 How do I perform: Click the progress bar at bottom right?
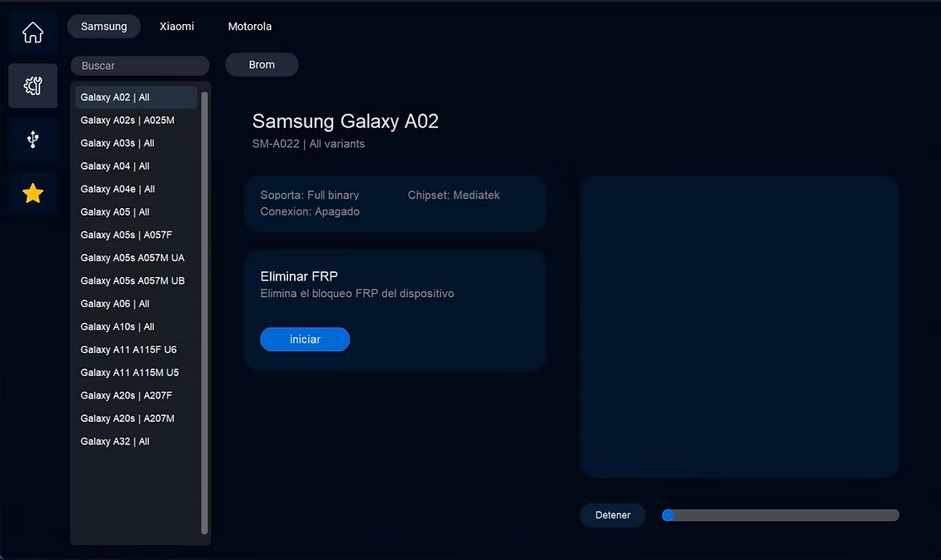coord(779,514)
